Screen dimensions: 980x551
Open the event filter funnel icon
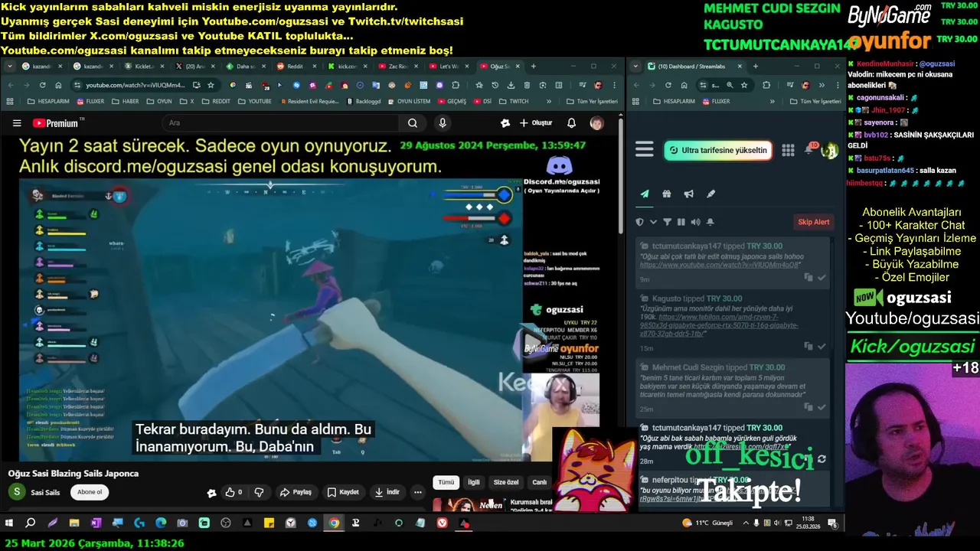tap(667, 222)
